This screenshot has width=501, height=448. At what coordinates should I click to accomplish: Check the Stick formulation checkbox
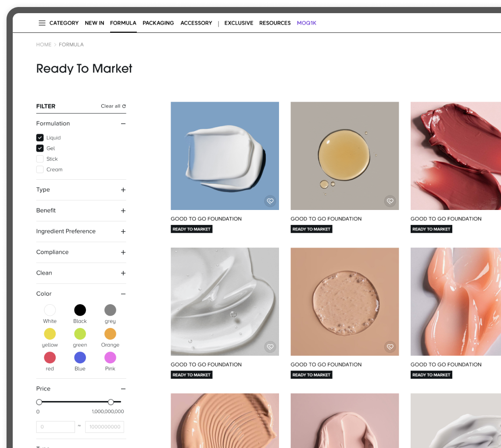(x=40, y=159)
